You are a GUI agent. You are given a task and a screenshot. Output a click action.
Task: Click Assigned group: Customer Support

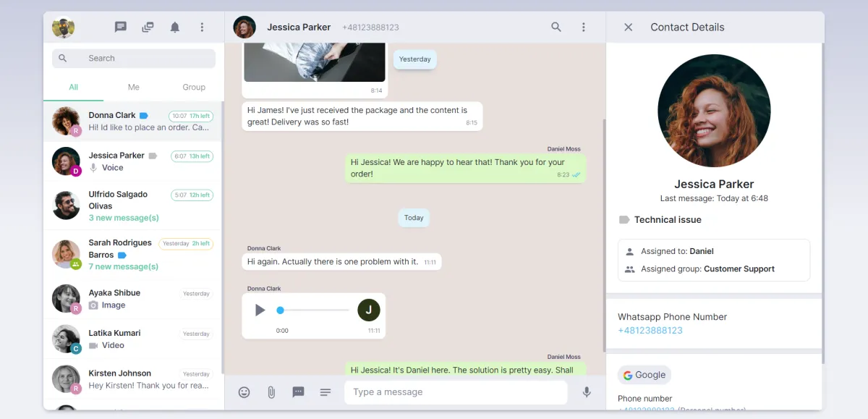pos(707,268)
